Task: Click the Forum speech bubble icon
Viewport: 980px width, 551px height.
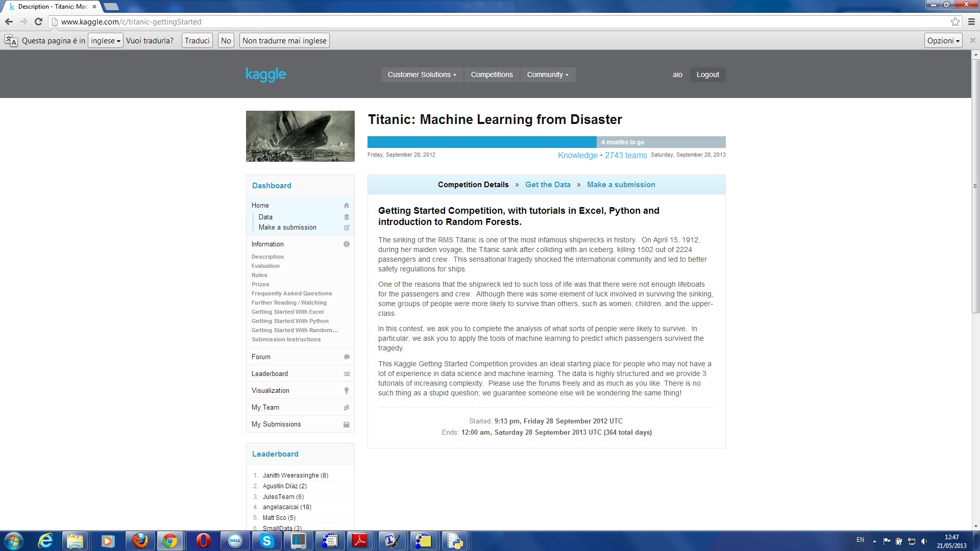Action: click(347, 357)
